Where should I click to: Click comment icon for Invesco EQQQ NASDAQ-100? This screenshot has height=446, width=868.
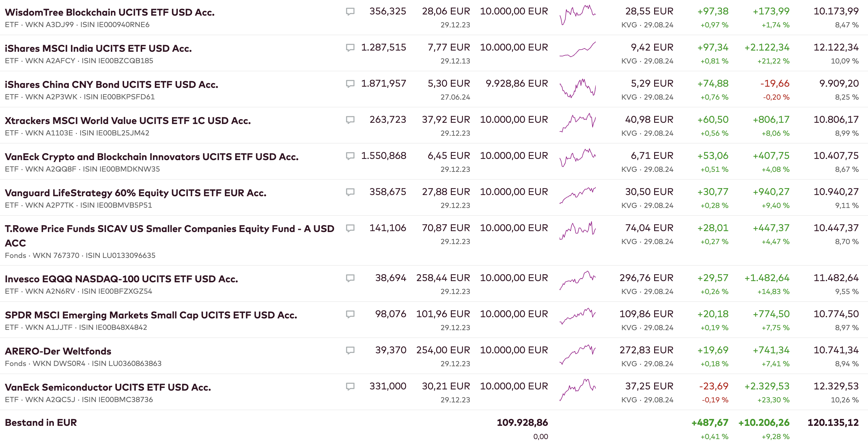coord(350,278)
